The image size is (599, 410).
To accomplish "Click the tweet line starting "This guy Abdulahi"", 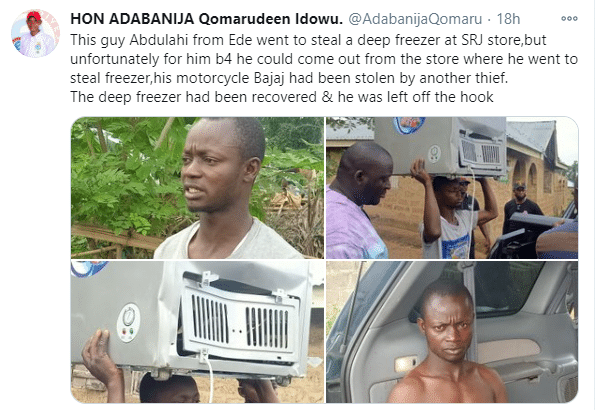I will 308,40.
